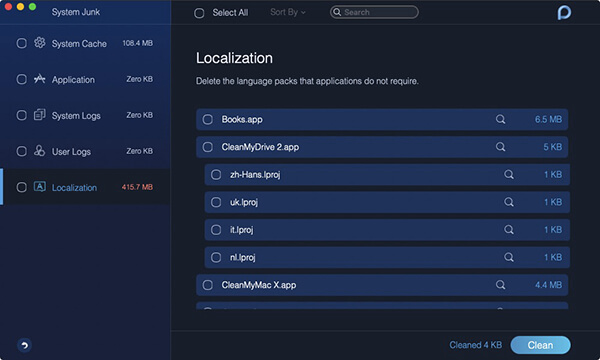Open the app logo icon at top right

(564, 12)
